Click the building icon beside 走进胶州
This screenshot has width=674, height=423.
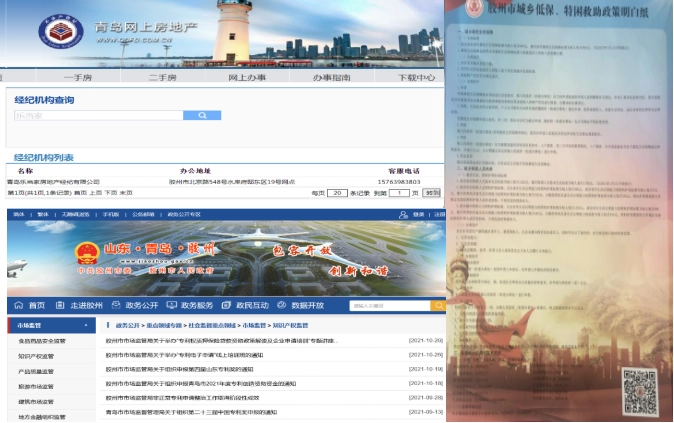(60, 305)
